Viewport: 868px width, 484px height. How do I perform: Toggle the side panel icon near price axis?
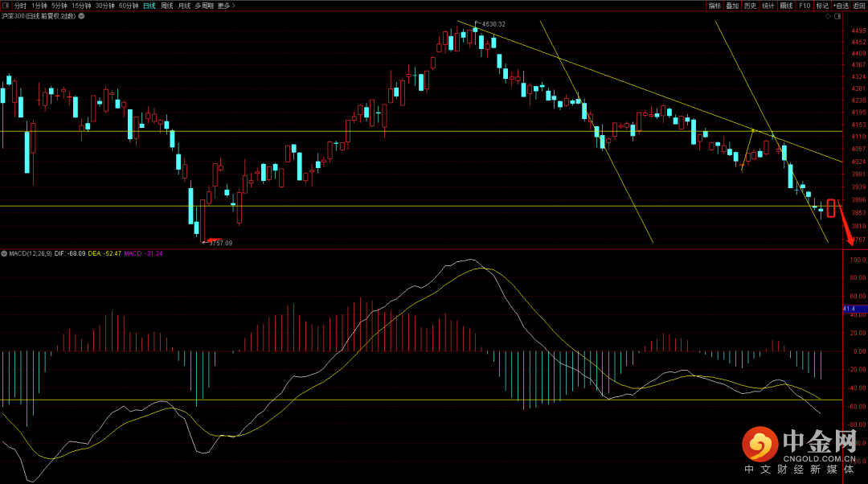pyautogui.click(x=837, y=16)
